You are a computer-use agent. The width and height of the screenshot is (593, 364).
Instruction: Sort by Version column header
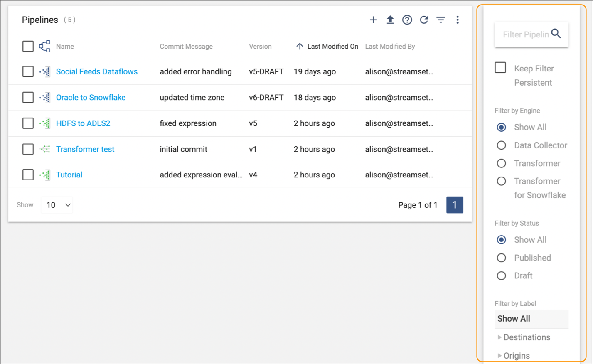click(x=260, y=46)
